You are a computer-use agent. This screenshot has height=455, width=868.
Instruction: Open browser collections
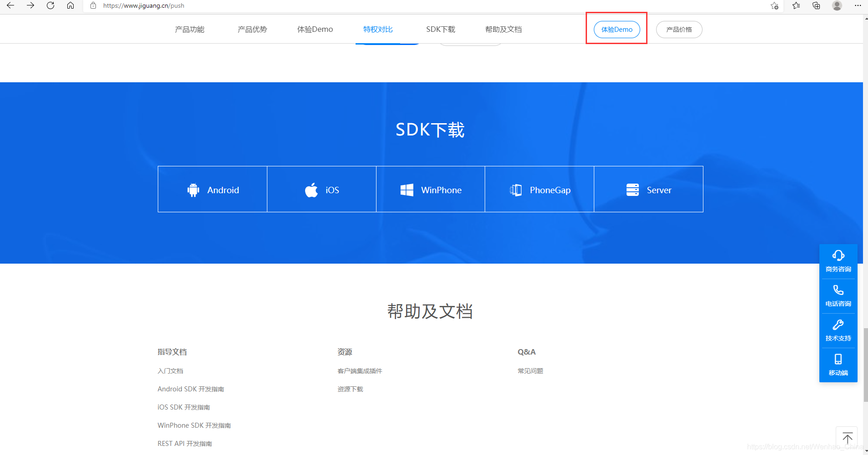[x=817, y=5]
